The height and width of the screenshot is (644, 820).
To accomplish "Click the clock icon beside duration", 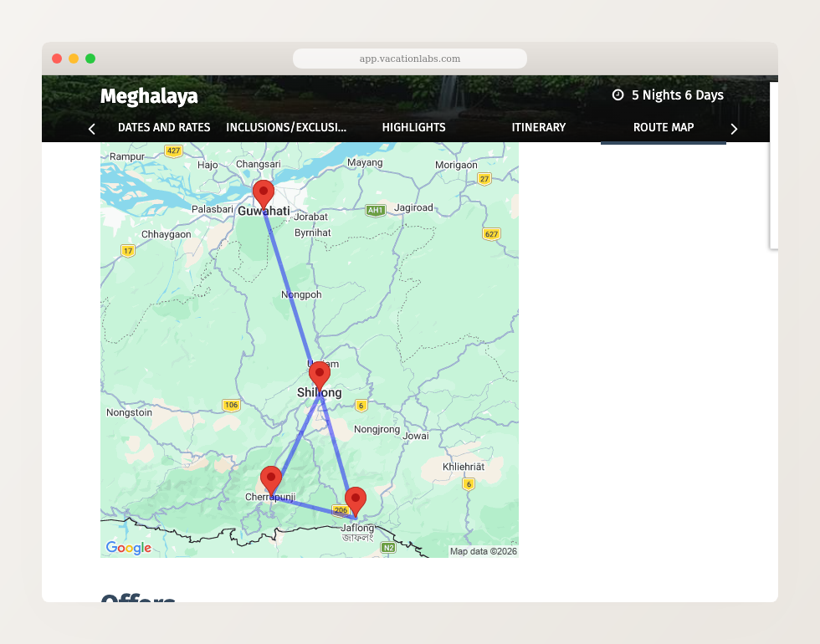I will 618,95.
